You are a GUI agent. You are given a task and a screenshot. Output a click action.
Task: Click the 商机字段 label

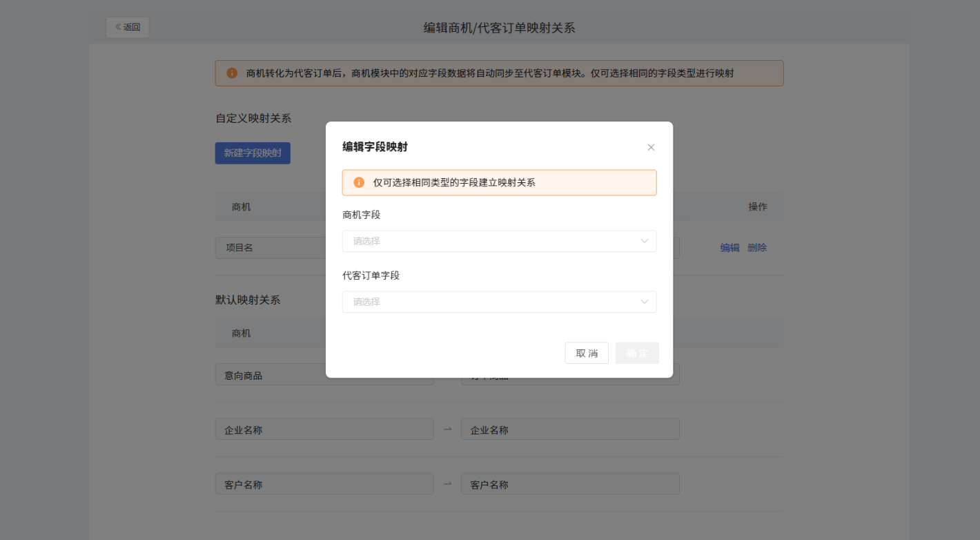pyautogui.click(x=361, y=215)
